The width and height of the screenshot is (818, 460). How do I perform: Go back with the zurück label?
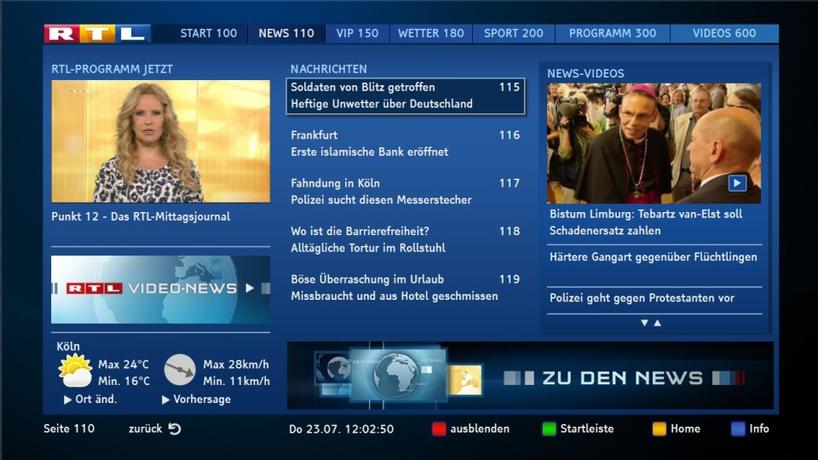(x=145, y=429)
